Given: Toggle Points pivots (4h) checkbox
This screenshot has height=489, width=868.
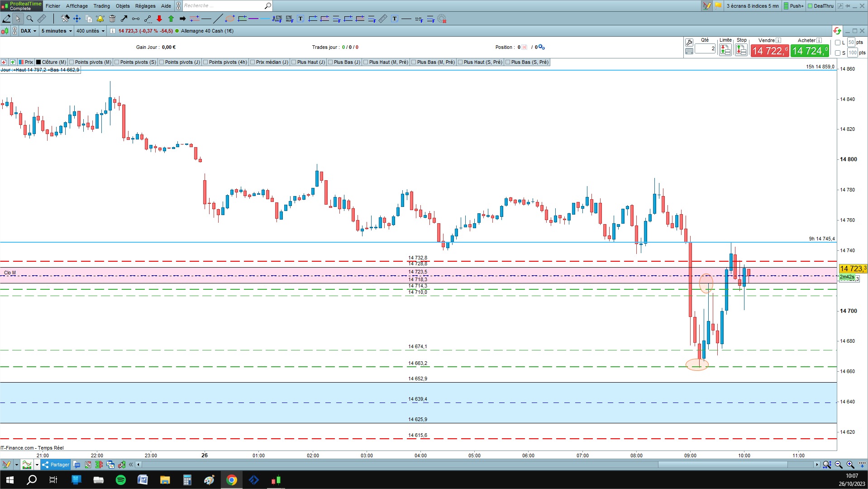Looking at the screenshot, I should [205, 62].
